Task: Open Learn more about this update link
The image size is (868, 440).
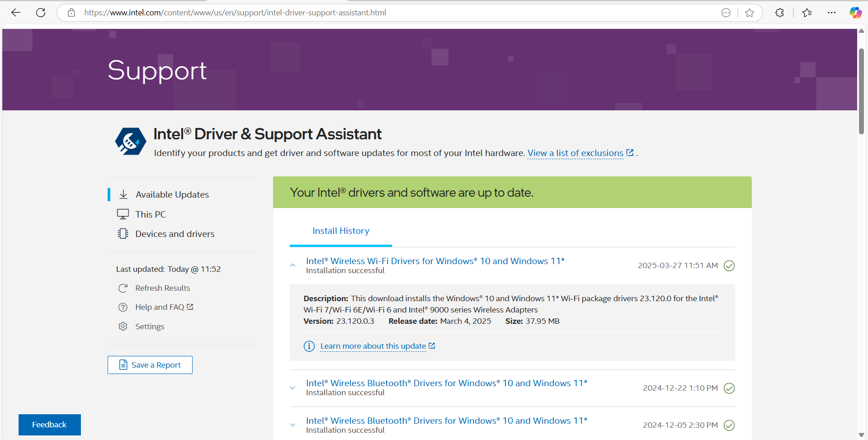Action: pos(373,346)
